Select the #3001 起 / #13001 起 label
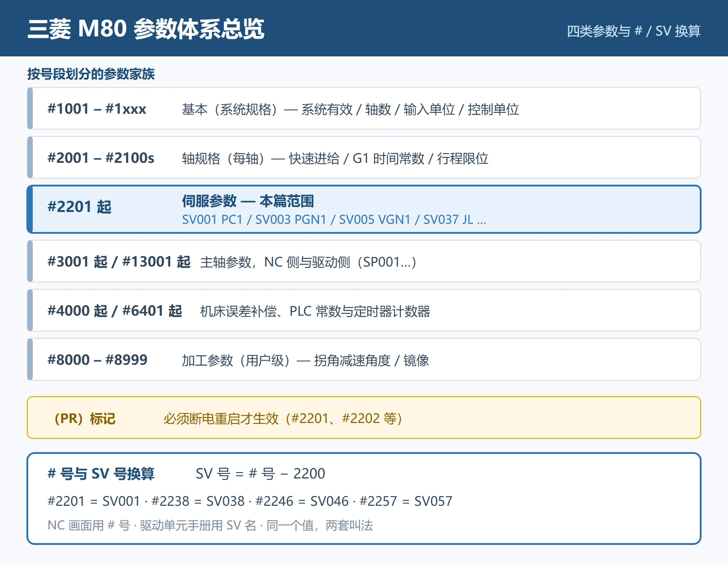 [119, 262]
